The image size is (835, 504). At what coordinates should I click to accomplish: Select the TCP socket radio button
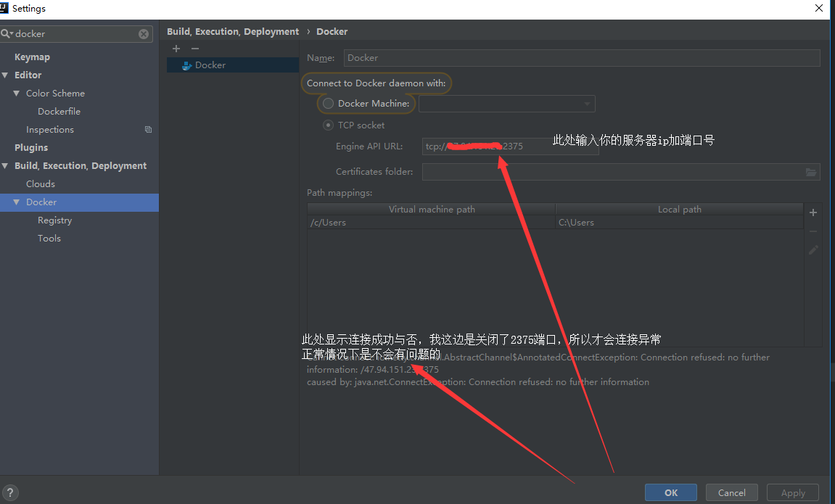coord(328,125)
